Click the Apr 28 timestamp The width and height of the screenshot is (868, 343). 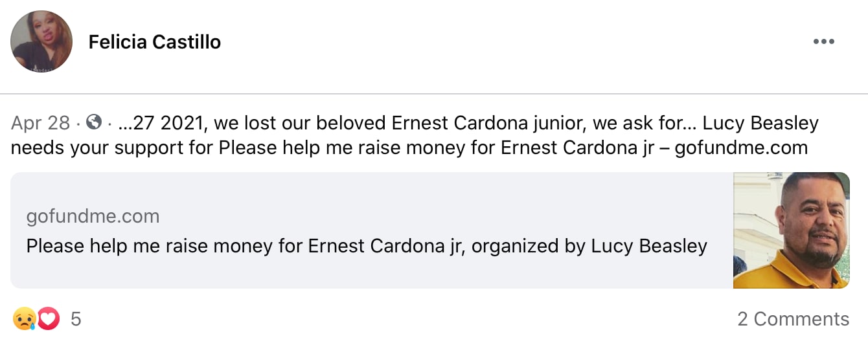(40, 123)
